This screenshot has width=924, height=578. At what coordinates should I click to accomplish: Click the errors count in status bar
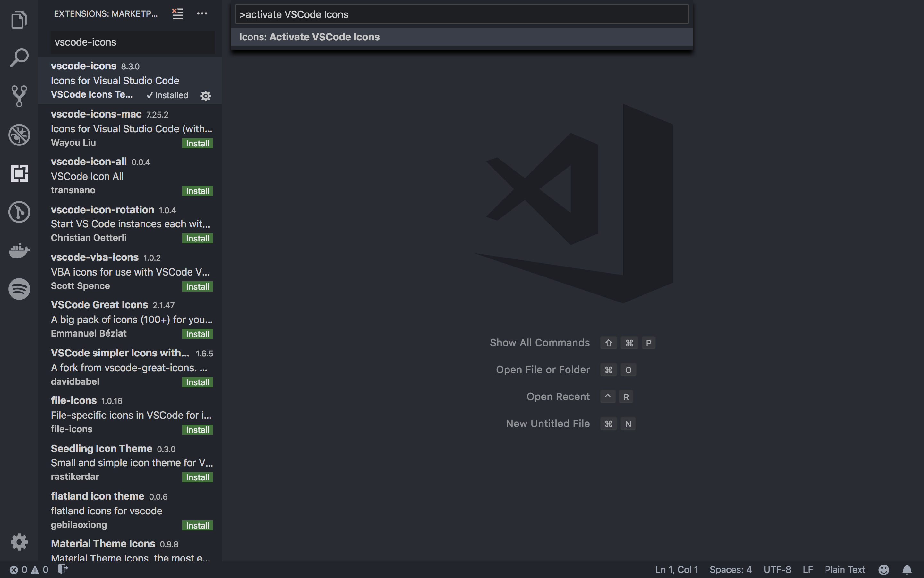[x=18, y=570]
